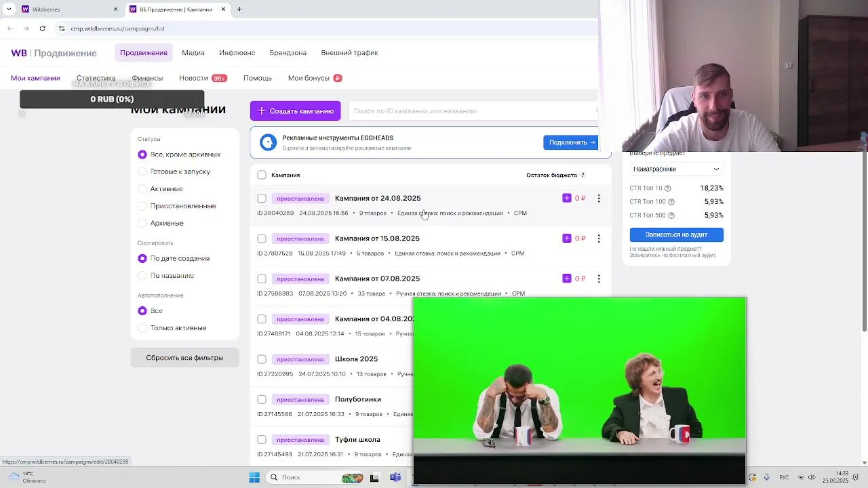868x488 pixels.
Task: Top up budget for Кампания от 24.08.2025
Action: click(567, 198)
